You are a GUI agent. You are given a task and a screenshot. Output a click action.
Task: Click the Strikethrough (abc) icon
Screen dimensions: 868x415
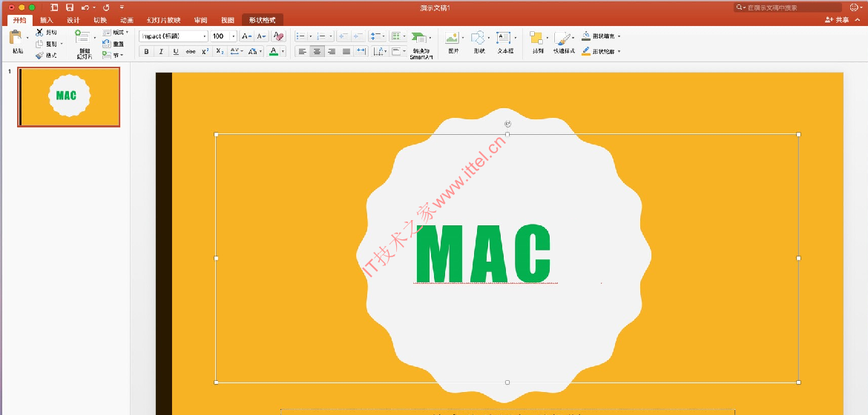click(x=191, y=51)
